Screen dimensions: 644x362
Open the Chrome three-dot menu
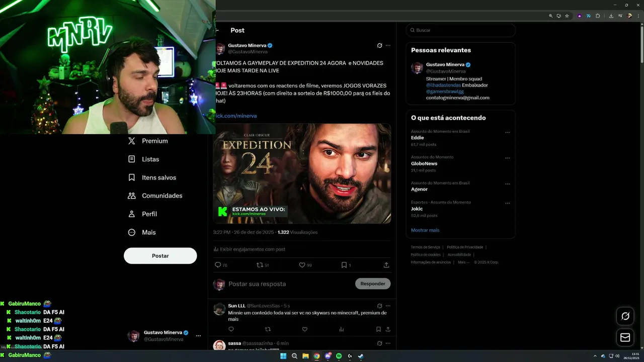[x=638, y=16]
